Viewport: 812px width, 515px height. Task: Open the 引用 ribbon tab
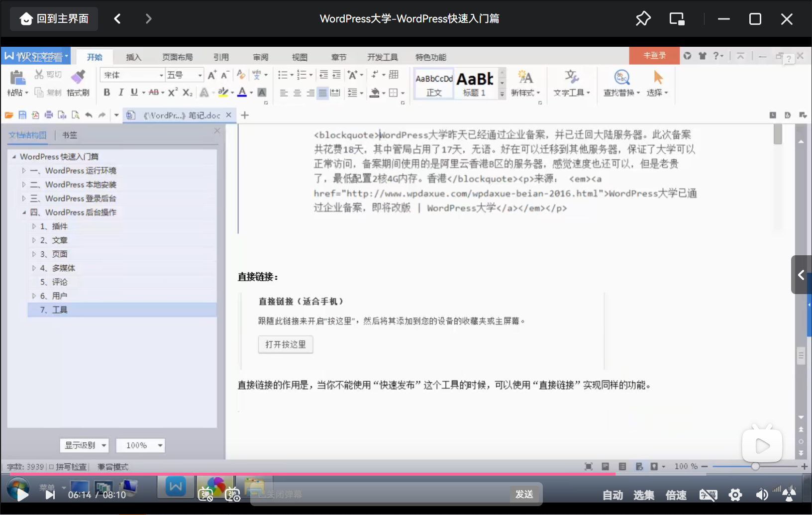click(221, 57)
